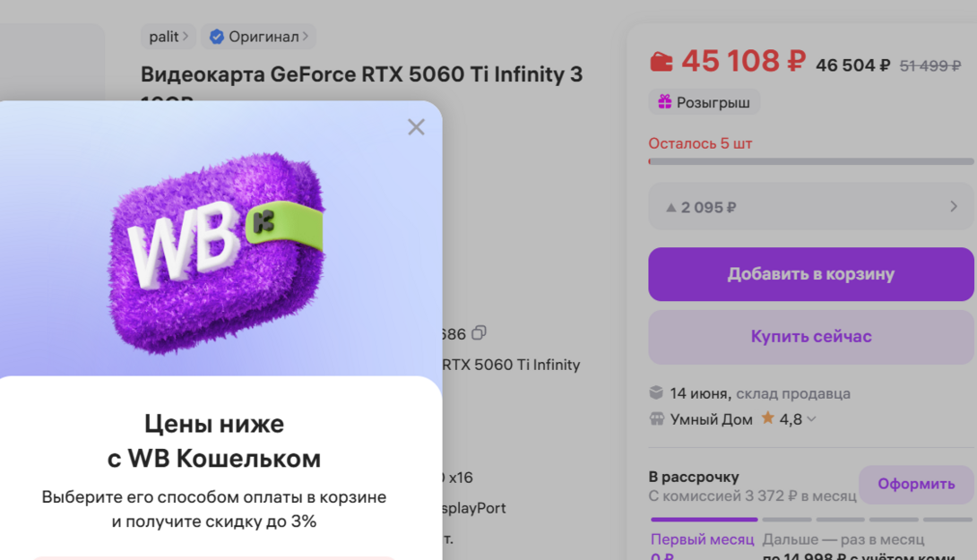Expand the seller rating 4,8 chevron
Viewport: 977px width, 560px height.
tap(812, 419)
